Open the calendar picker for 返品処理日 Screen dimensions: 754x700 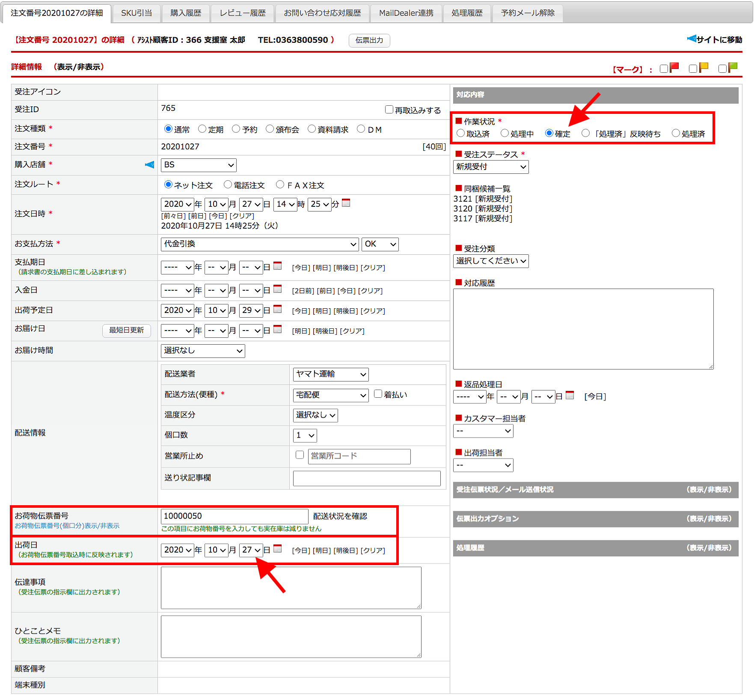coord(570,395)
